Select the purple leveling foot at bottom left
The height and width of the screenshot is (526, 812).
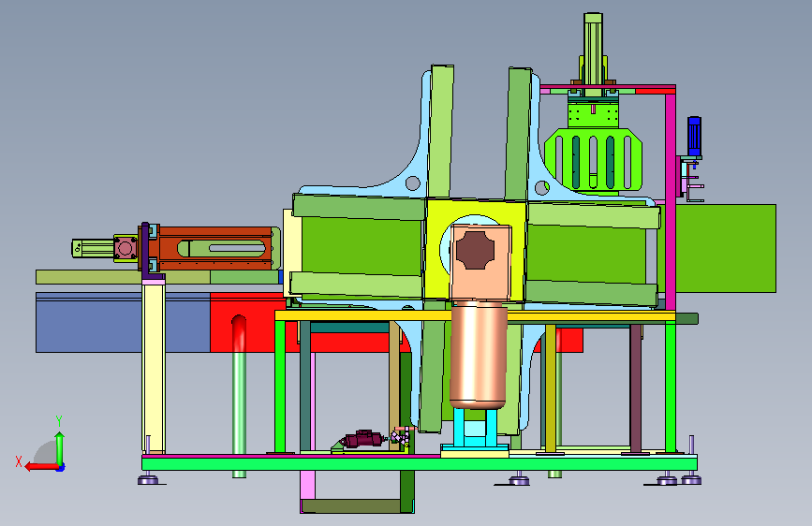click(x=149, y=480)
